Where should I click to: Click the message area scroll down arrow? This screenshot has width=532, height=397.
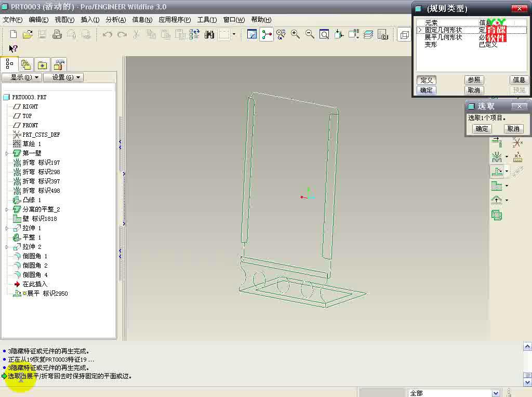[x=527, y=382]
